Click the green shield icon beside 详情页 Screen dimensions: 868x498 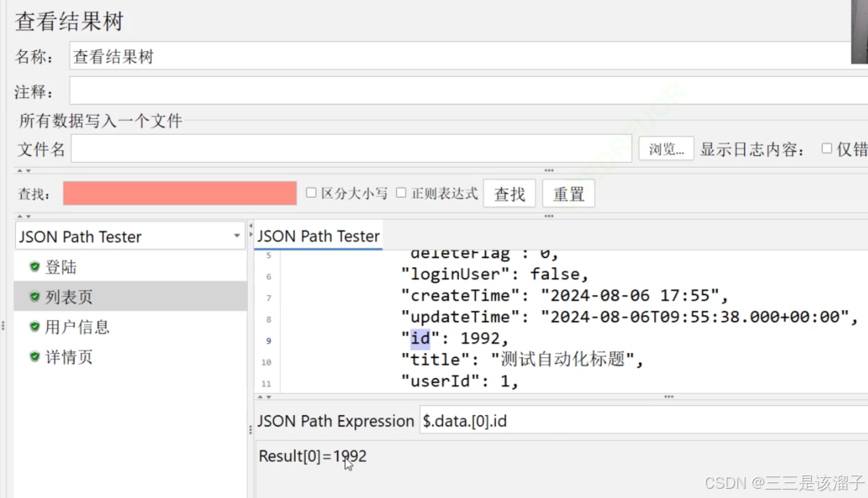pos(34,357)
